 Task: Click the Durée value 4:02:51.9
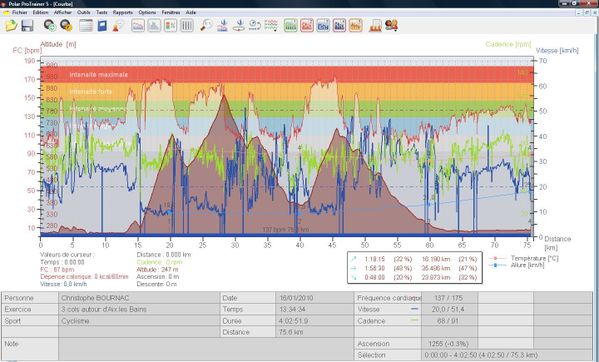293,321
